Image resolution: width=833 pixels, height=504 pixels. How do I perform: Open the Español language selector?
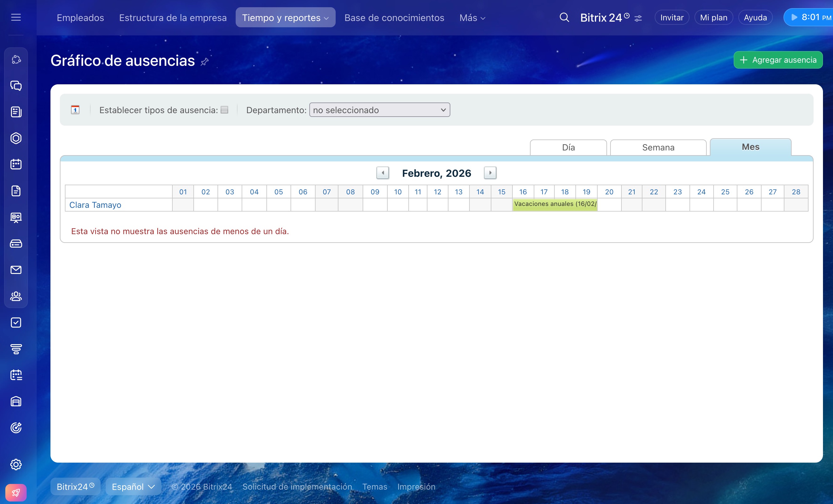click(133, 487)
